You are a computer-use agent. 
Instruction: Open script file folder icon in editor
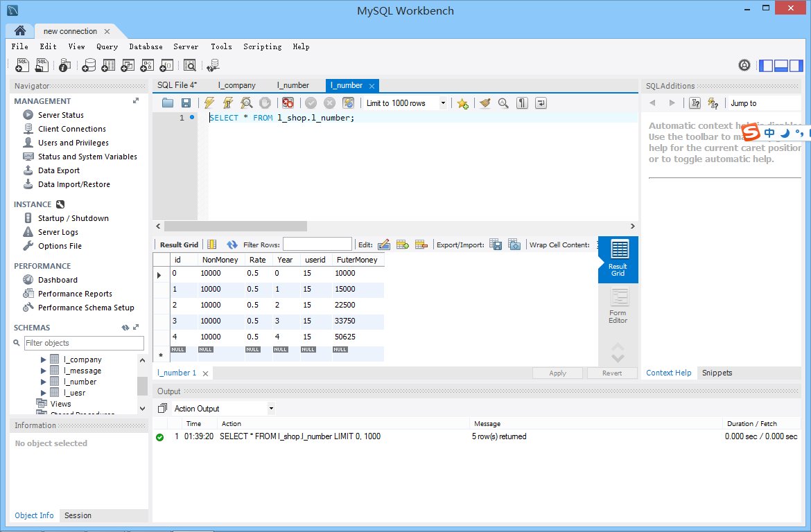[x=168, y=103]
